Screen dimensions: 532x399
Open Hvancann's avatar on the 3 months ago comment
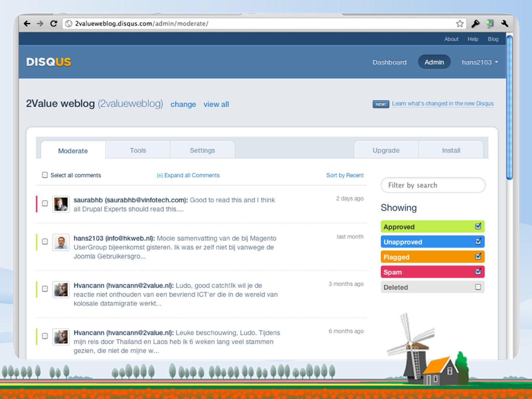[x=61, y=289]
